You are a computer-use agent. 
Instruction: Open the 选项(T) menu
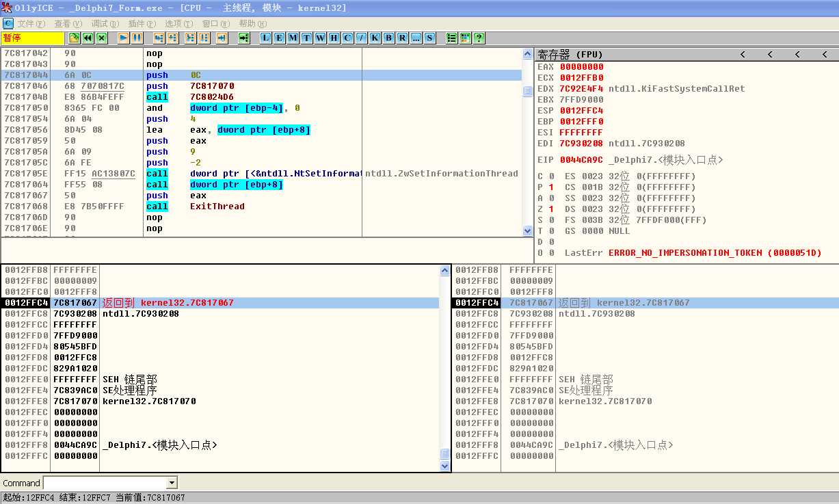[x=178, y=24]
